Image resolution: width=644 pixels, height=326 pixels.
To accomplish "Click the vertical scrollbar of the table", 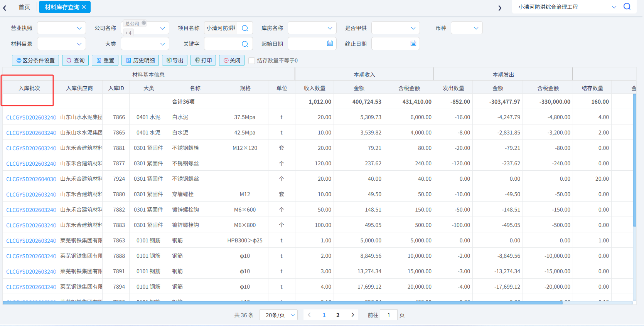I will click(634, 160).
